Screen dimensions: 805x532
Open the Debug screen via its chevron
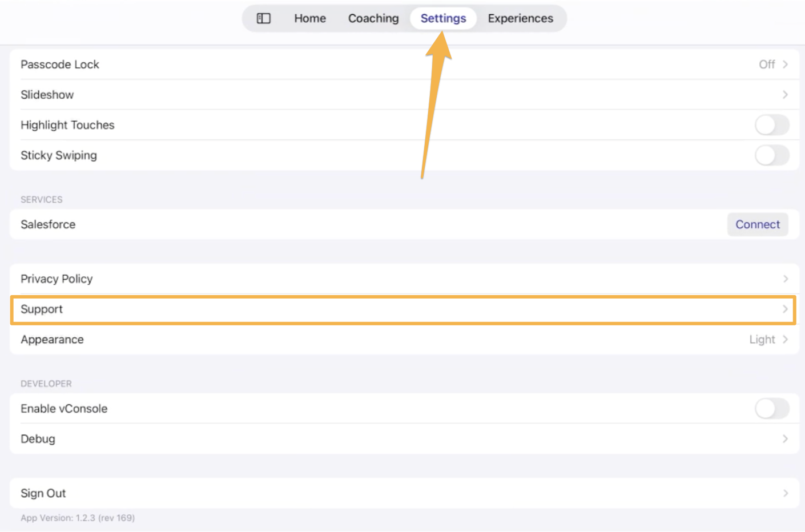pyautogui.click(x=786, y=438)
